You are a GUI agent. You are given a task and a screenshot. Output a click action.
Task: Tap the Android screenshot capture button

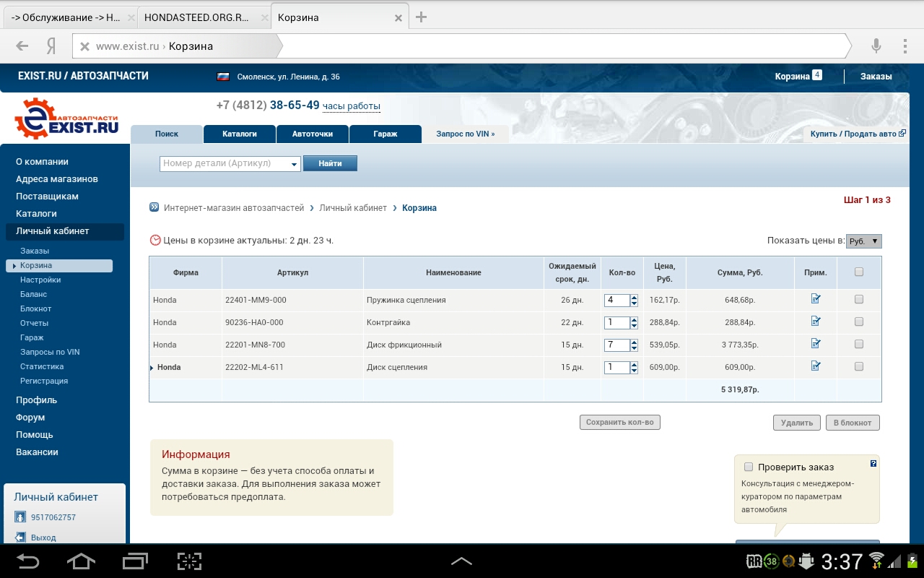(189, 561)
